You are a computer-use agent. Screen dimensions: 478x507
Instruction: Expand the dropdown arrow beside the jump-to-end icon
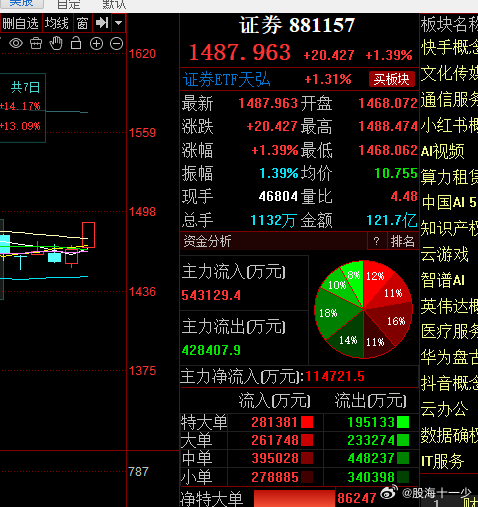(118, 23)
